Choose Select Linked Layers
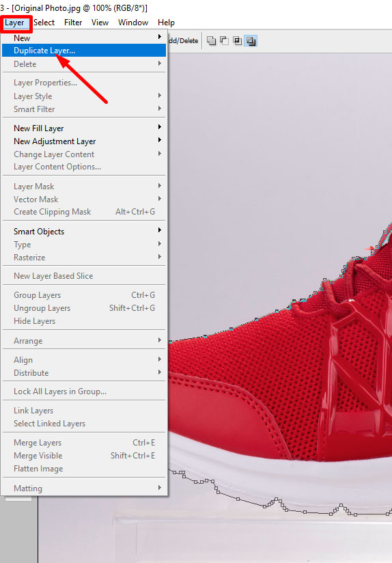The image size is (392, 563). tap(84, 424)
